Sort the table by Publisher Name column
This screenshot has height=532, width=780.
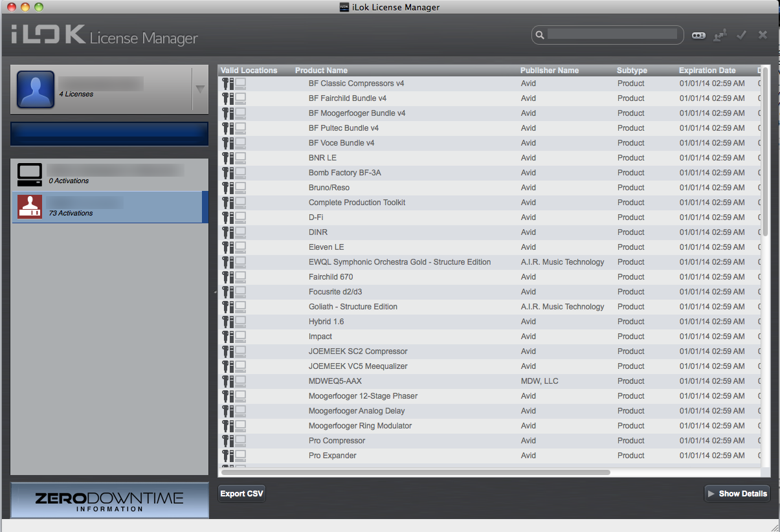549,70
